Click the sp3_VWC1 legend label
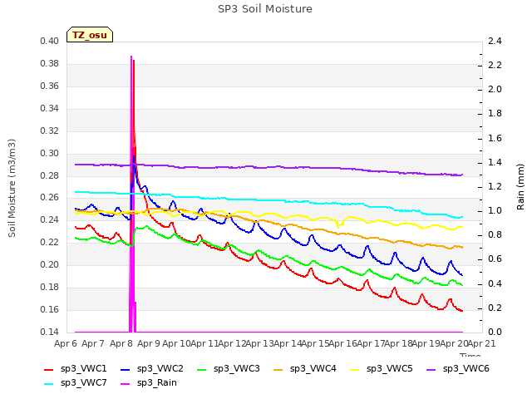532x399 pixels. click(83, 369)
